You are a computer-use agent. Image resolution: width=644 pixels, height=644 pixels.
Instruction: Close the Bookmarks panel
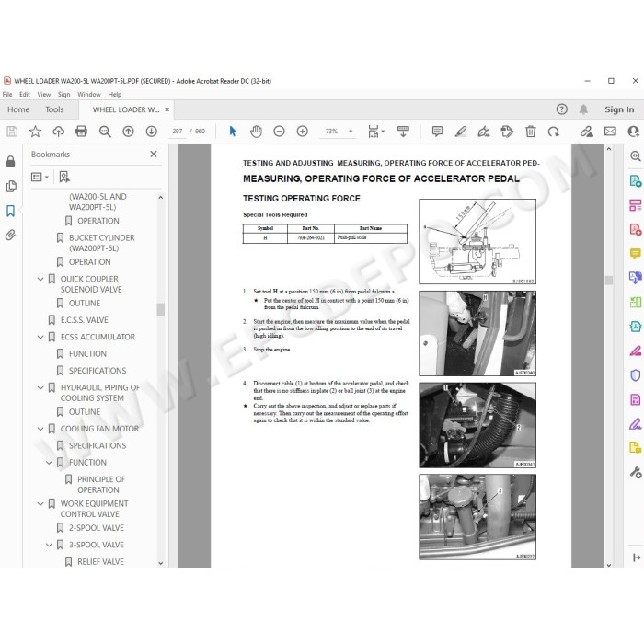coord(154,154)
